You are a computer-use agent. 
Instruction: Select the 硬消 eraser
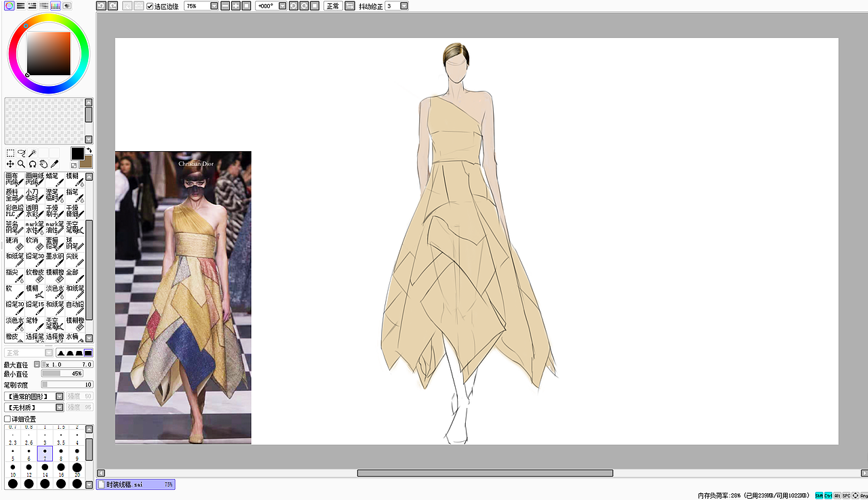coord(15,244)
